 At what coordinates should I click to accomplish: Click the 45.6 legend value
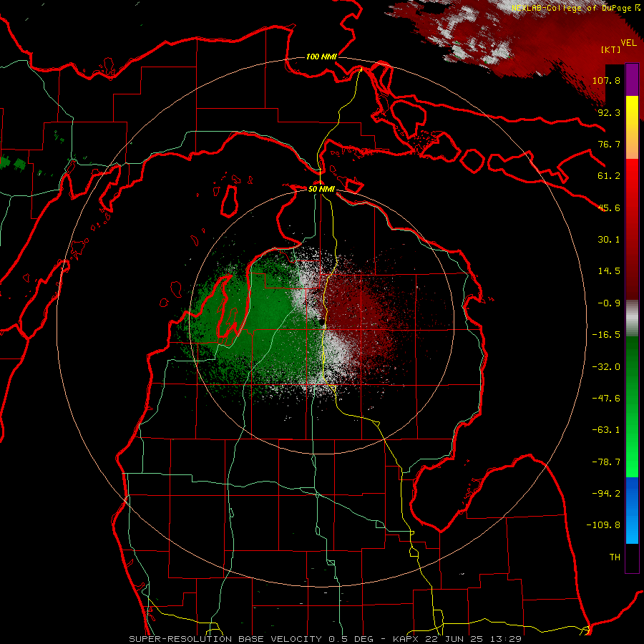(609, 208)
